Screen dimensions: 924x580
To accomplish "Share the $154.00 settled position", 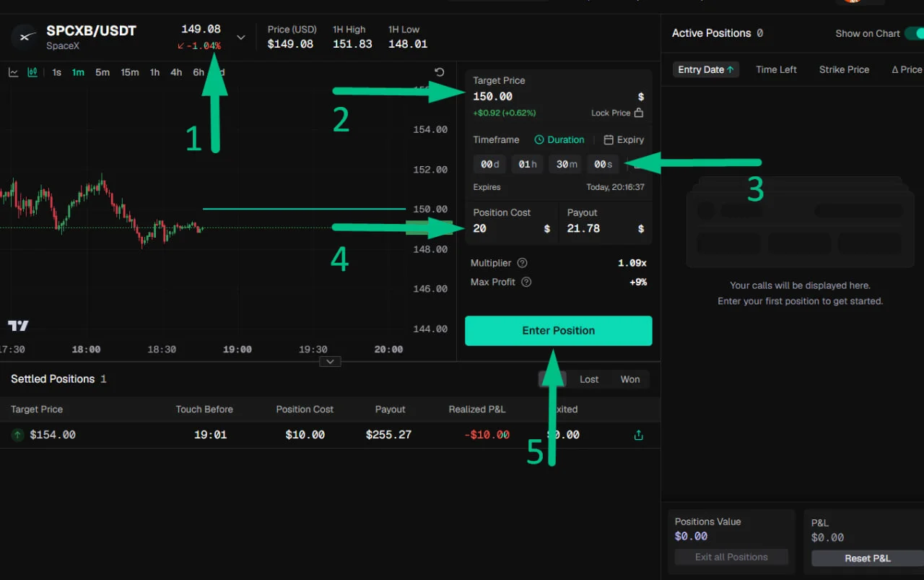I will 638,435.
